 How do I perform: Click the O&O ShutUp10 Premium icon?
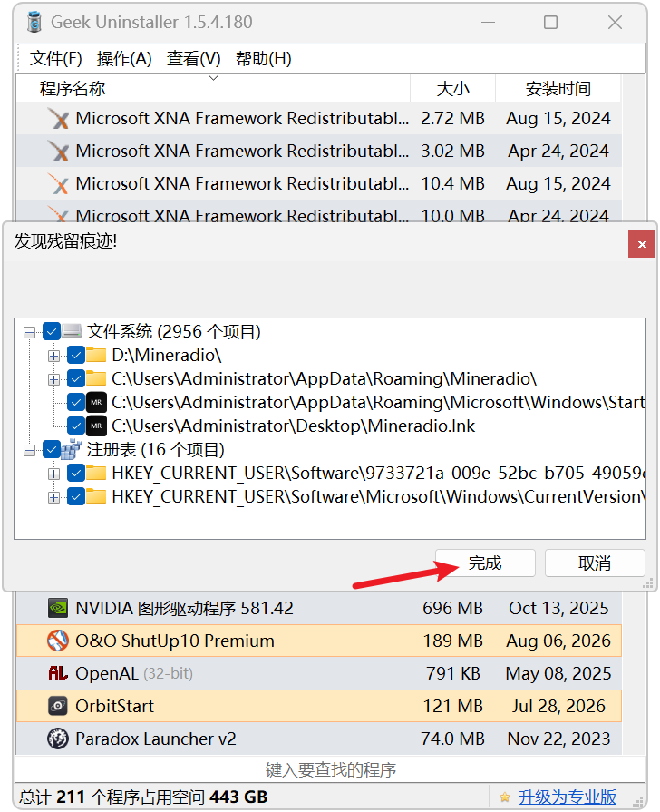point(58,641)
